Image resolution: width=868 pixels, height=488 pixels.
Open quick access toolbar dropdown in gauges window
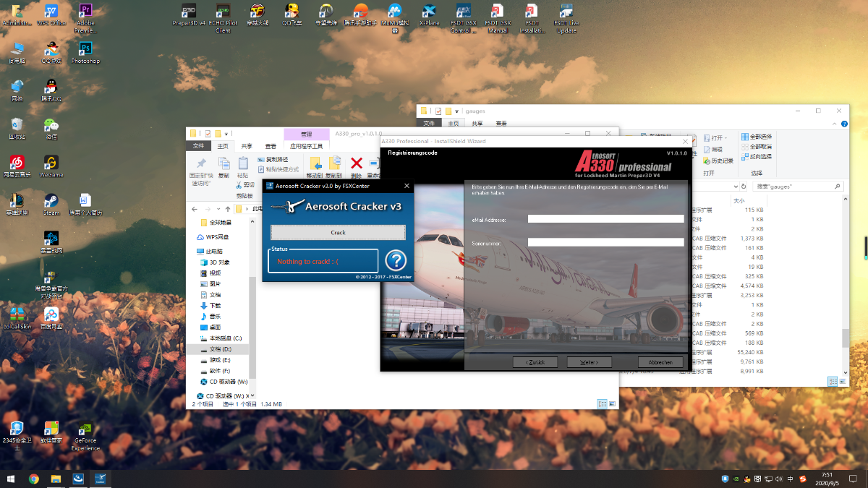(457, 111)
